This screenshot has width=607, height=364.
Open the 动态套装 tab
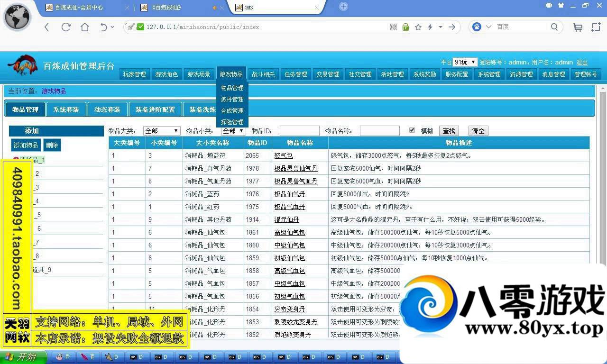click(x=108, y=109)
